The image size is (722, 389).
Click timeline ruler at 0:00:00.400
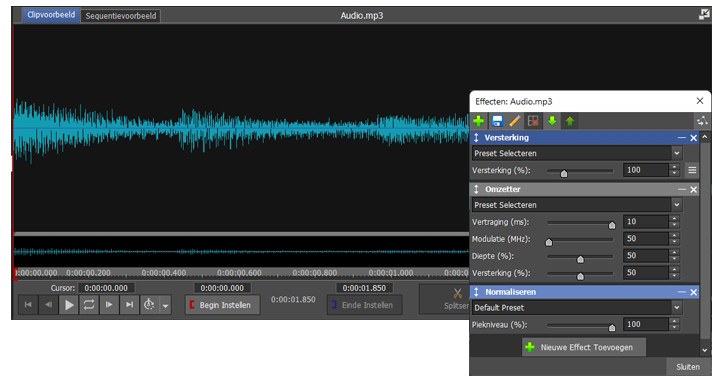pos(164,273)
